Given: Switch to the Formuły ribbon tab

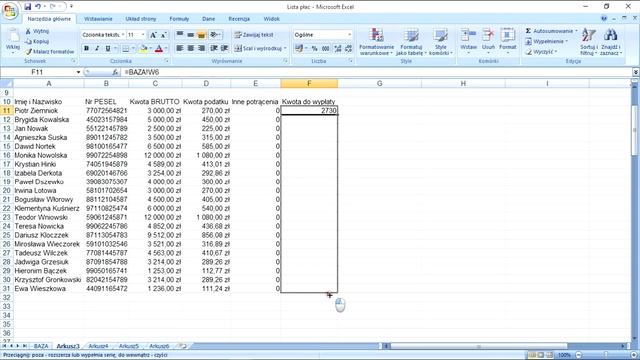Looking at the screenshot, I should 179,19.
